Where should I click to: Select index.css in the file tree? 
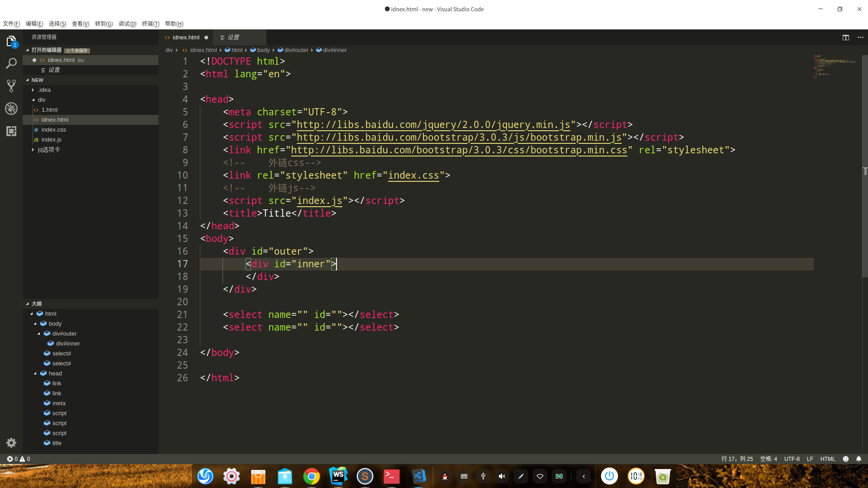[54, 129]
